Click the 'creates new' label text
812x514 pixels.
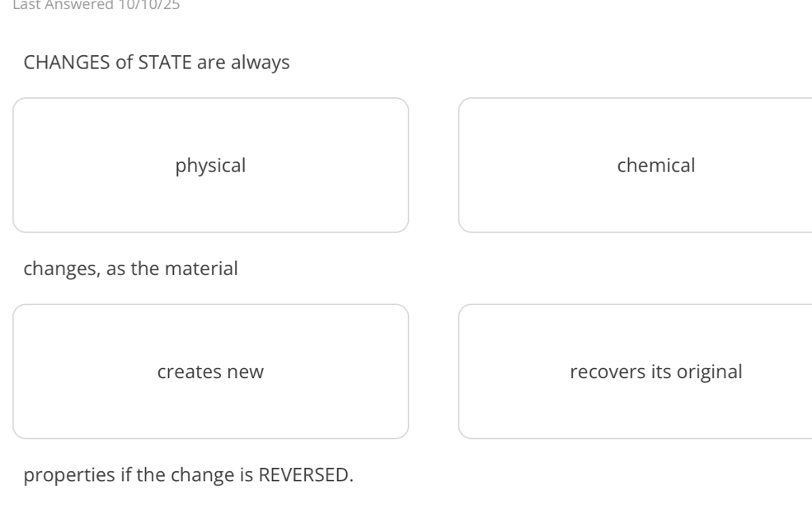coord(210,371)
